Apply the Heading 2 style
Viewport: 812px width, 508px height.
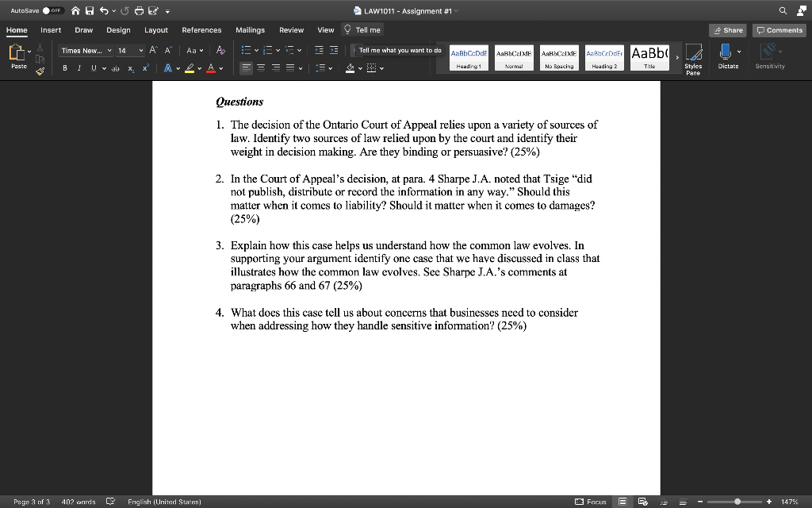pyautogui.click(x=604, y=57)
